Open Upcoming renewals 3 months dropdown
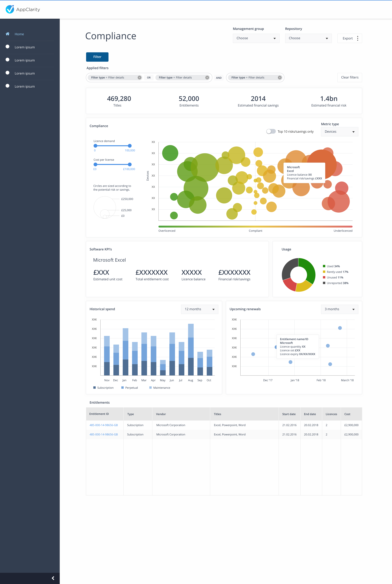 click(339, 309)
